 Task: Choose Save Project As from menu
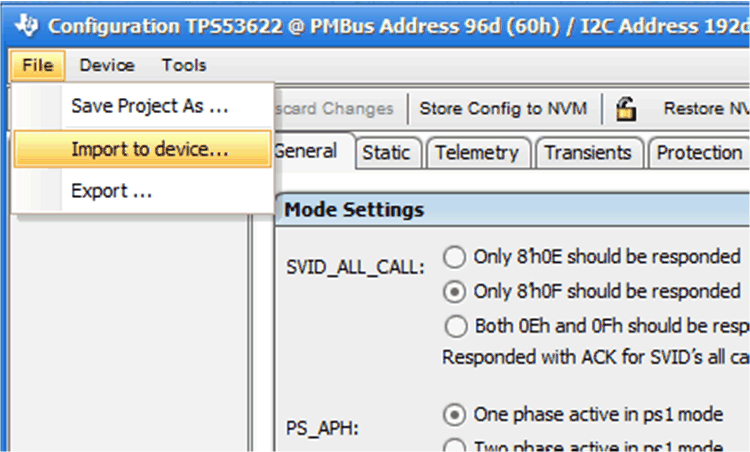(150, 105)
